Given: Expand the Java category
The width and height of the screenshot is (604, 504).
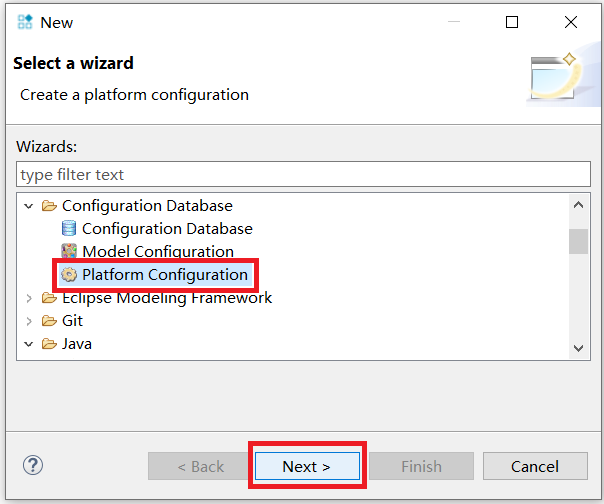Looking at the screenshot, I should point(28,344).
